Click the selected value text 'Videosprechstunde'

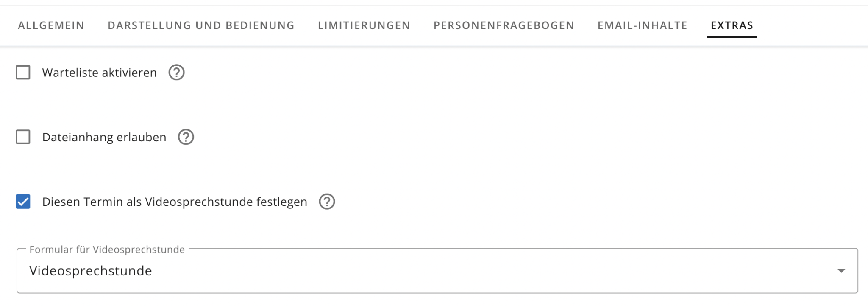pos(91,271)
